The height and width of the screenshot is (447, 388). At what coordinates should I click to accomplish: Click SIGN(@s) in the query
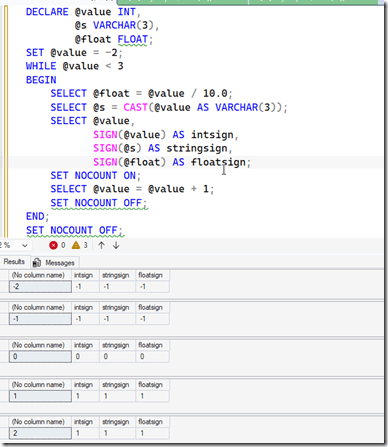pyautogui.click(x=117, y=148)
